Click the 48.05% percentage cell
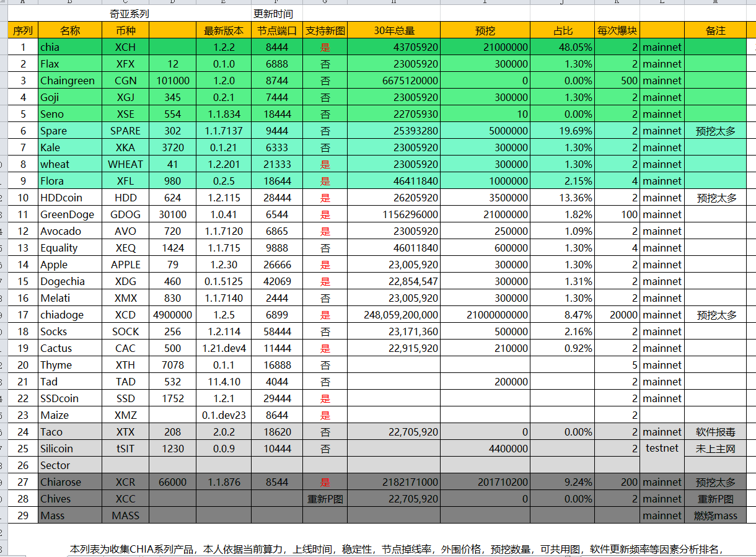 tap(562, 47)
